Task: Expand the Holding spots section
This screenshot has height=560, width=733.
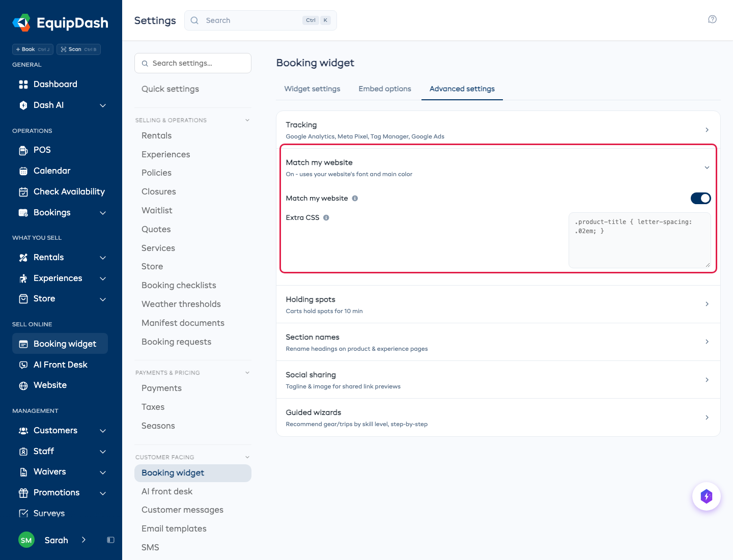Action: 498,304
